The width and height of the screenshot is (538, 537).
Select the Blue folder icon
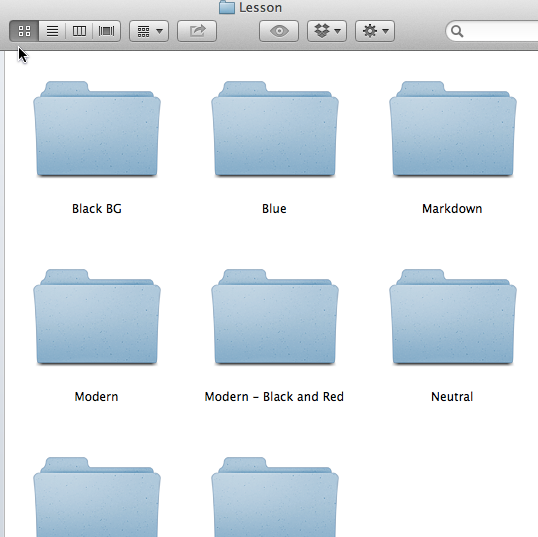(x=275, y=129)
